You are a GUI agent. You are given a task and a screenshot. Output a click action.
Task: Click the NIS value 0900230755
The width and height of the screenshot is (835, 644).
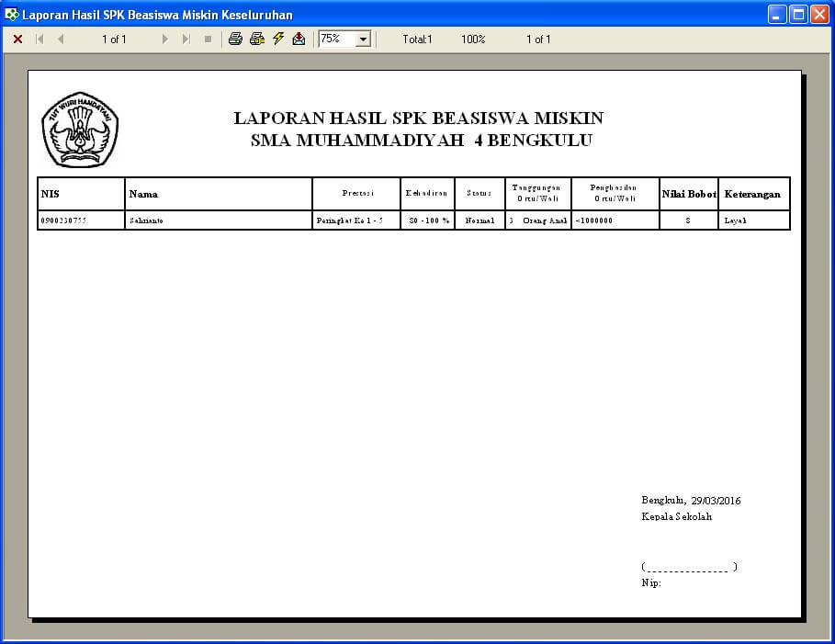pyautogui.click(x=63, y=220)
